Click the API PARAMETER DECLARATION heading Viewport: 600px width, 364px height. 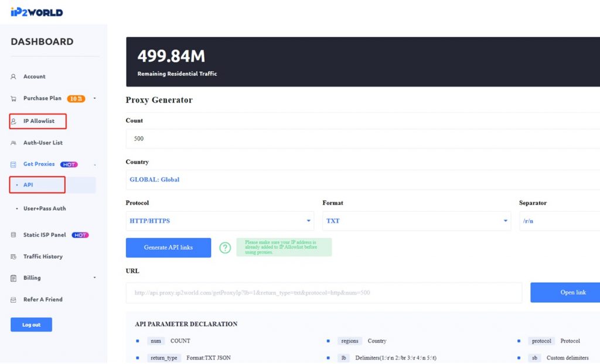pos(186,324)
